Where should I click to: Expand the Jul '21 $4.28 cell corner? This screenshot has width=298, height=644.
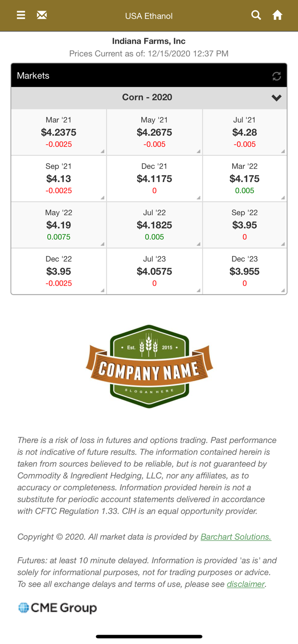tap(283, 151)
